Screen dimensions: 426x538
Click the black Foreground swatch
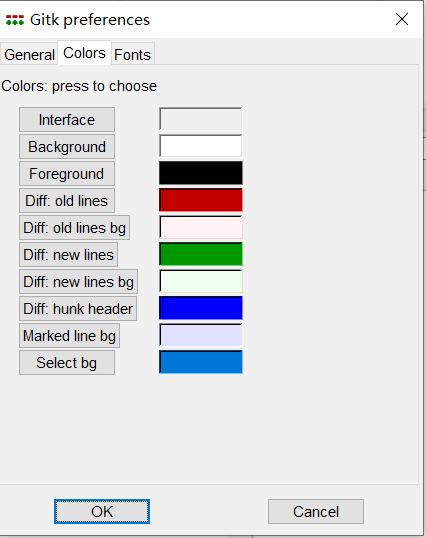coord(201,173)
